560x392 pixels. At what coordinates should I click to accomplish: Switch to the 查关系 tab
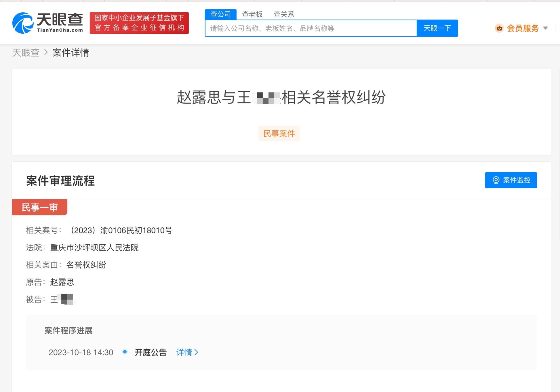pyautogui.click(x=284, y=14)
